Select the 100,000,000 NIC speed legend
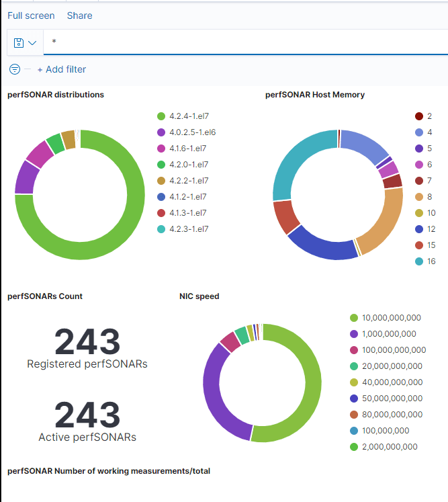This screenshot has height=502, width=448. point(380,431)
